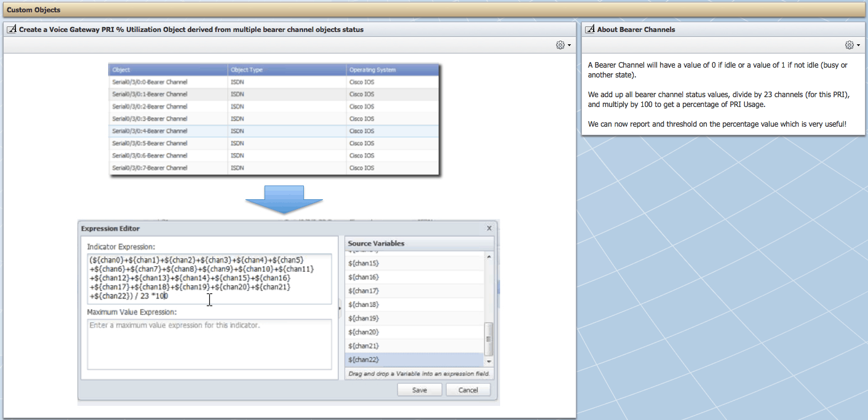Image resolution: width=868 pixels, height=420 pixels.
Task: Click the Save button in Expression Editor
Action: pos(420,390)
